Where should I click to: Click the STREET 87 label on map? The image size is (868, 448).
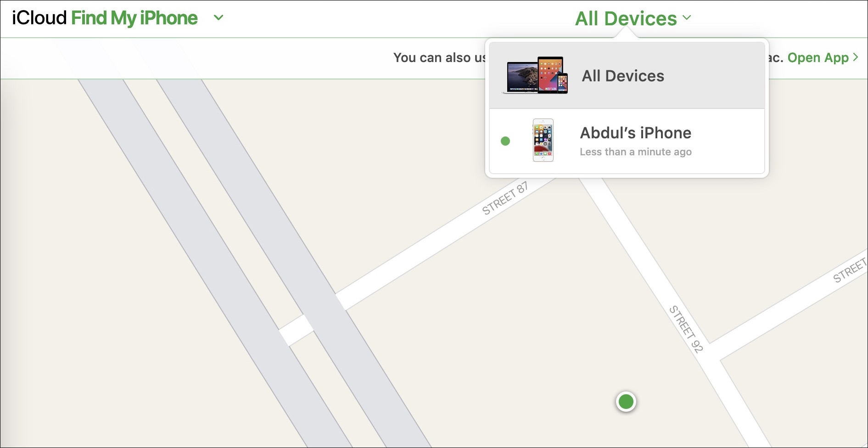point(505,198)
